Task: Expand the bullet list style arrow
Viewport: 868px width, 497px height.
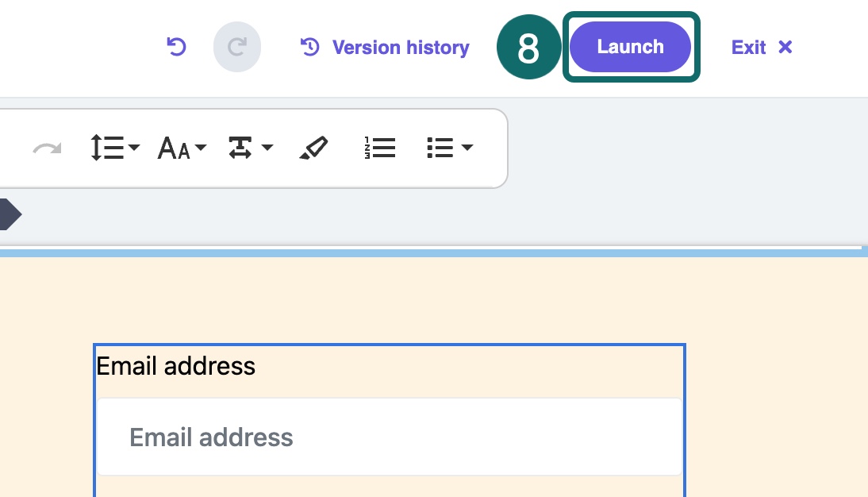Action: point(467,148)
